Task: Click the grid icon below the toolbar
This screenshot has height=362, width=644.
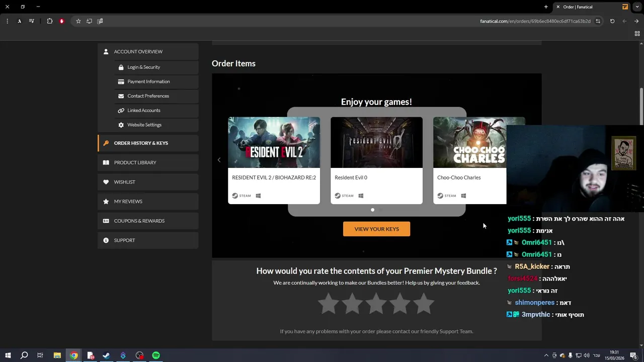Action: click(637, 34)
